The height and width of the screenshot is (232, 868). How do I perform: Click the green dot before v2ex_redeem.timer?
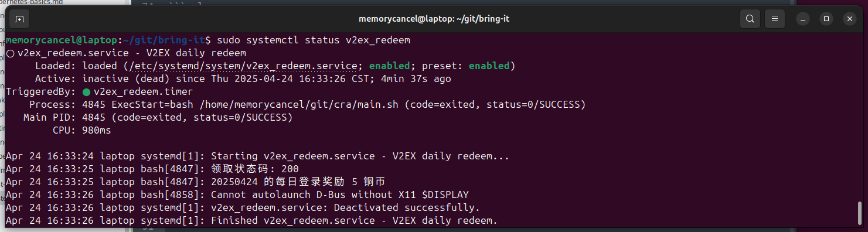86,92
